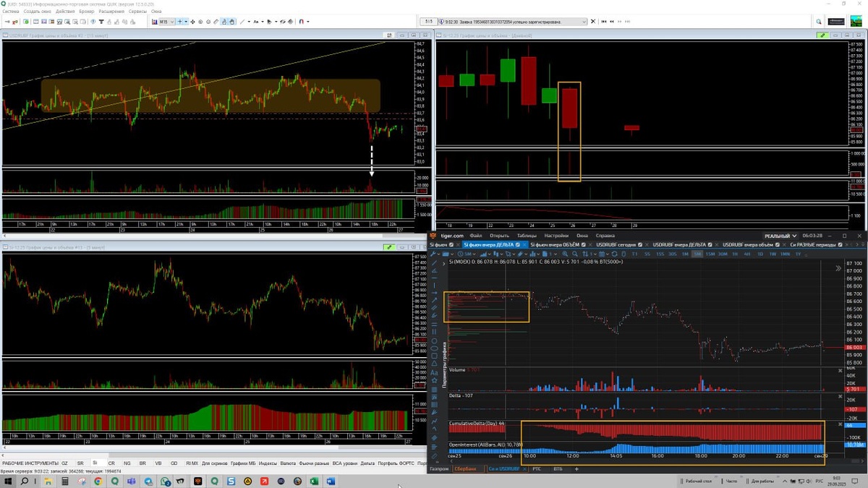Select the move chart arrows tool
Screen dimensions: 868x488
[192, 22]
